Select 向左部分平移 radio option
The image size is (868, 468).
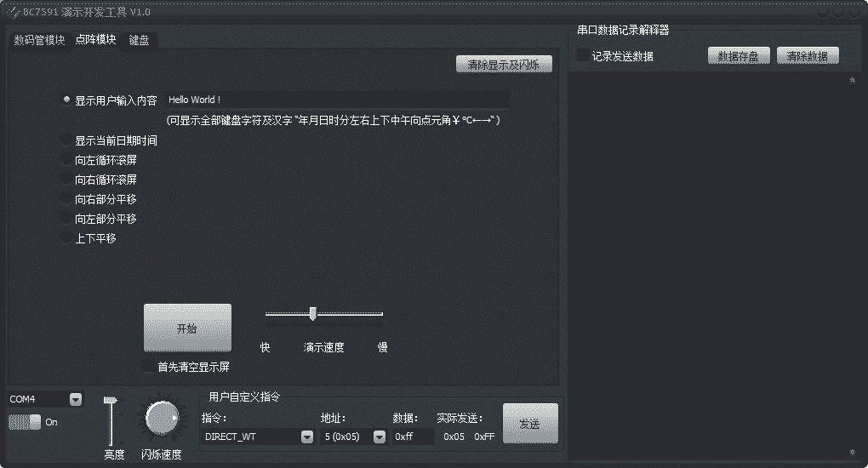click(66, 219)
